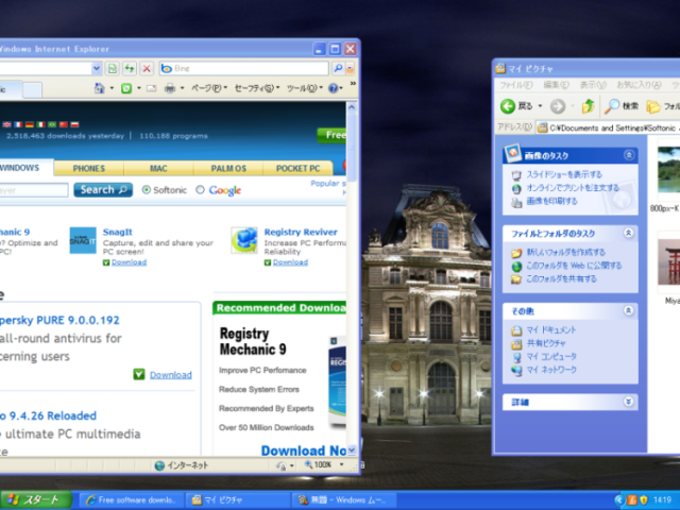Open the File menu in My Pictures
Viewport: 680px width, 510px height.
(x=516, y=85)
